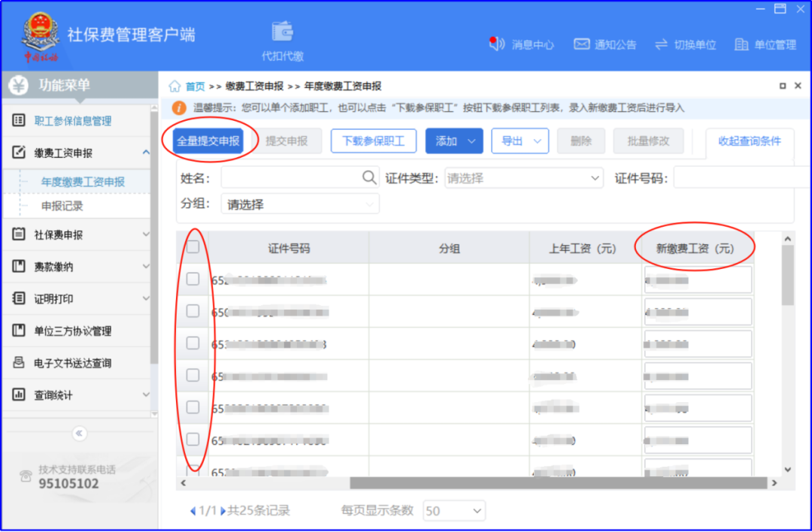Viewport: 812px width, 532px height.
Task: Click the 缴费工资申报 edit icon
Action: click(19, 152)
